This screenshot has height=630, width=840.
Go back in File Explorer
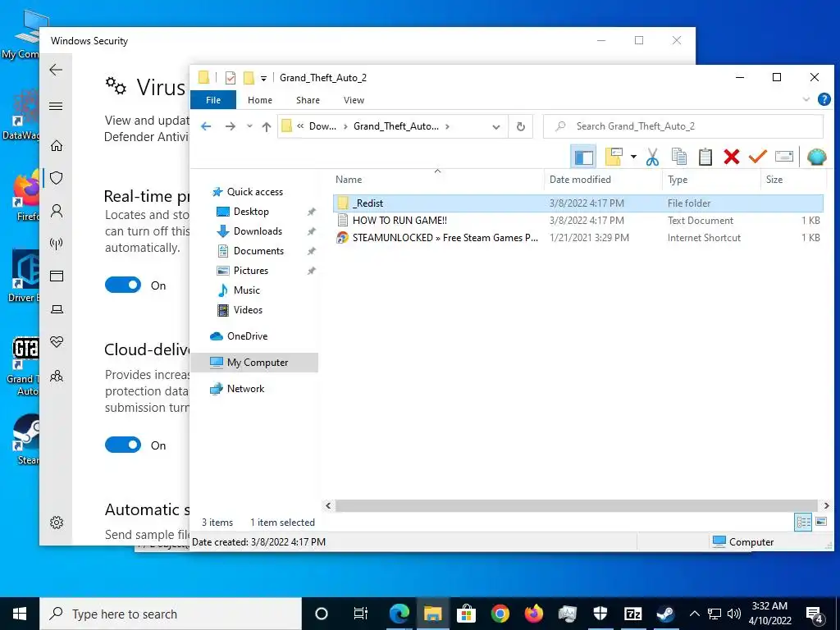point(206,126)
